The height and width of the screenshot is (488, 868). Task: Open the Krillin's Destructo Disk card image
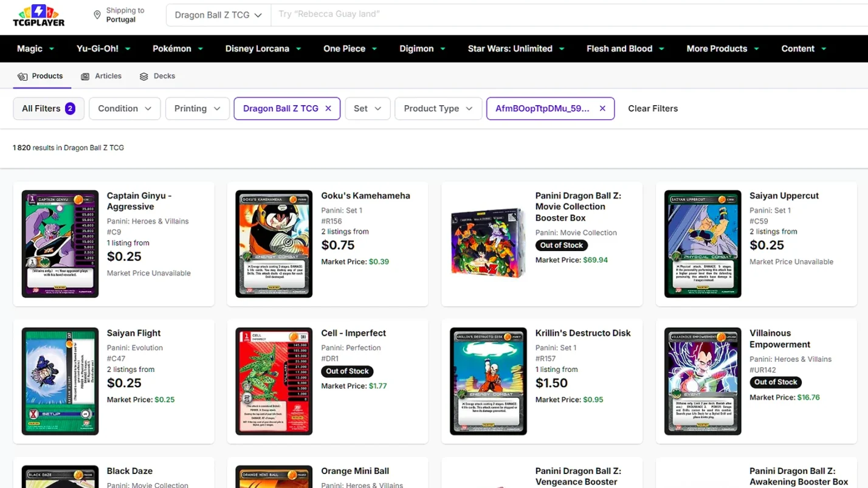point(488,382)
